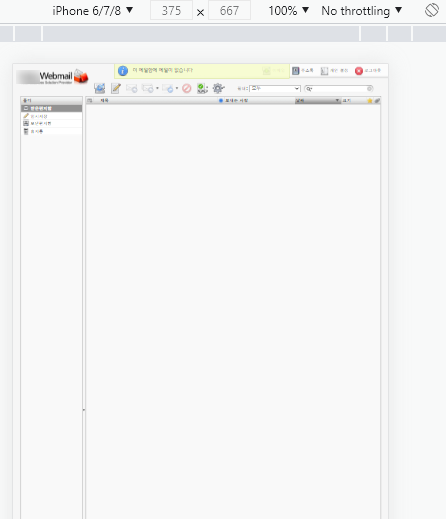The width and height of the screenshot is (446, 519).
Task: Sort by the size column header
Action: click(x=347, y=101)
